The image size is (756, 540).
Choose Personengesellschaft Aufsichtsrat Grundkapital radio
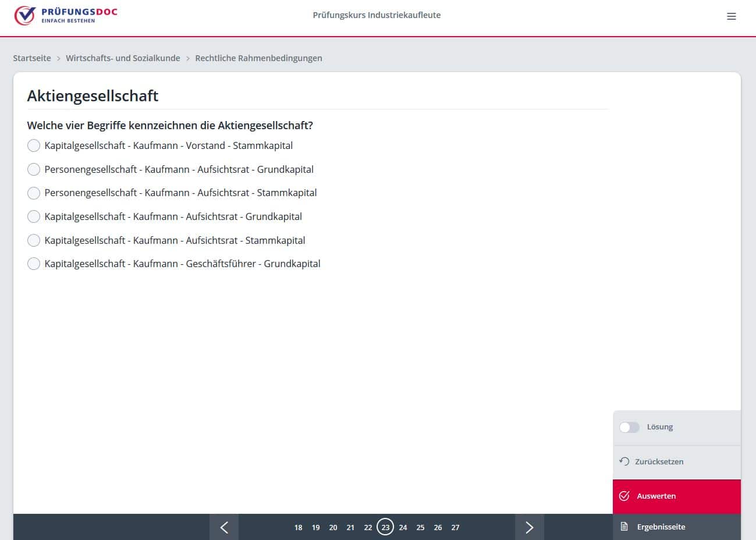click(x=34, y=169)
